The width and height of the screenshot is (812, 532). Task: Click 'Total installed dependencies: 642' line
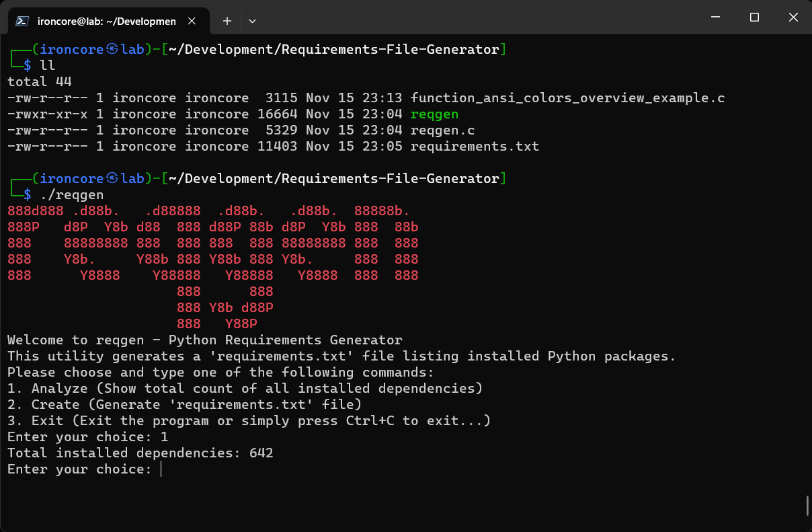[x=140, y=453]
